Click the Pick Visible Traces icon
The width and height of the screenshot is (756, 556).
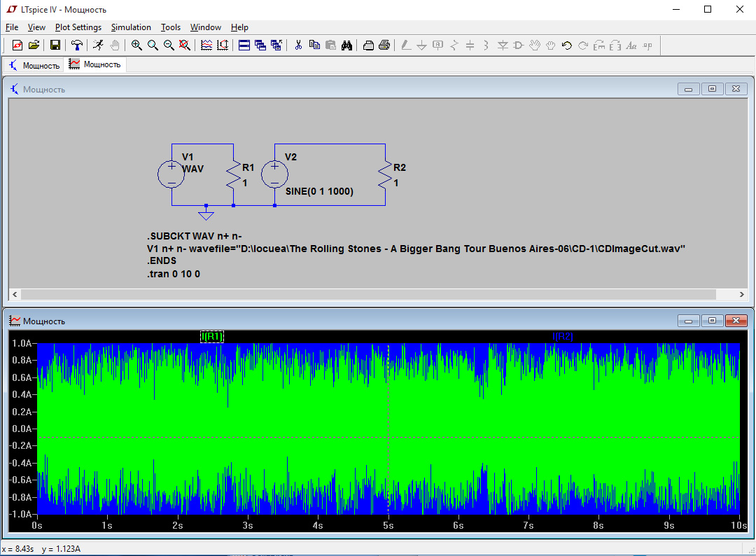tap(206, 46)
